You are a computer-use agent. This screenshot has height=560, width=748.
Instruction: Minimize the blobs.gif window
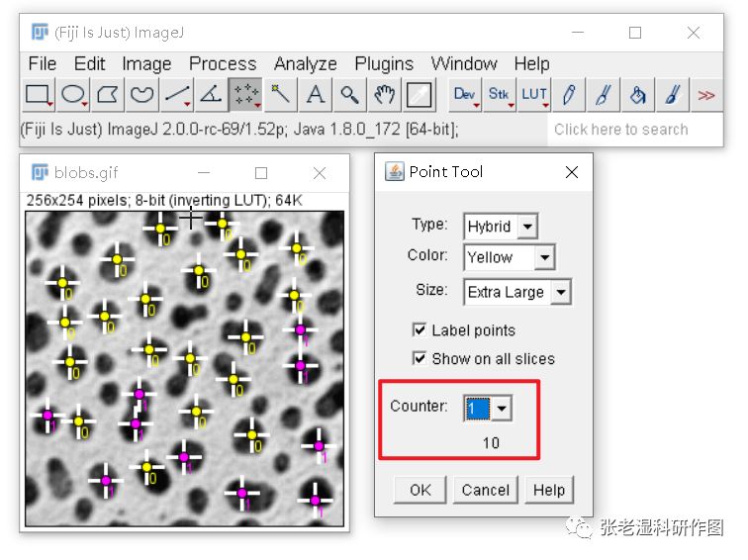pos(204,173)
